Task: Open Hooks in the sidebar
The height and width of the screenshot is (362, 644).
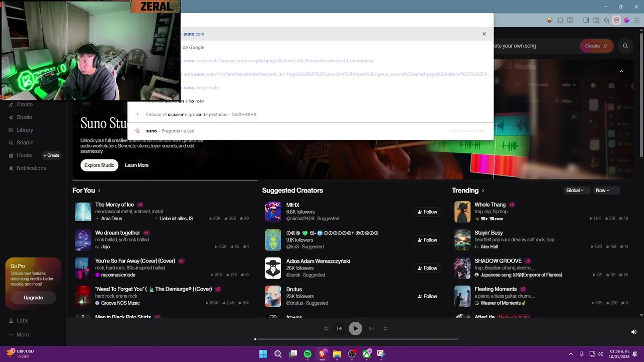Action: 20,155
